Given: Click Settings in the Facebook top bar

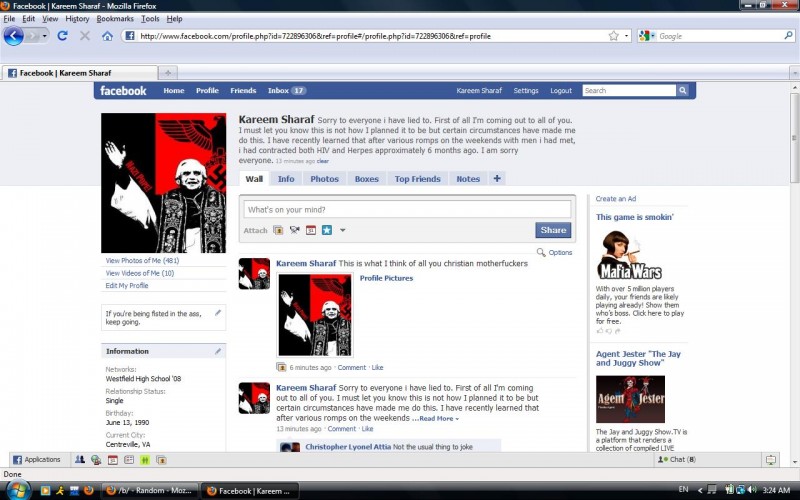Looking at the screenshot, I should point(526,90).
